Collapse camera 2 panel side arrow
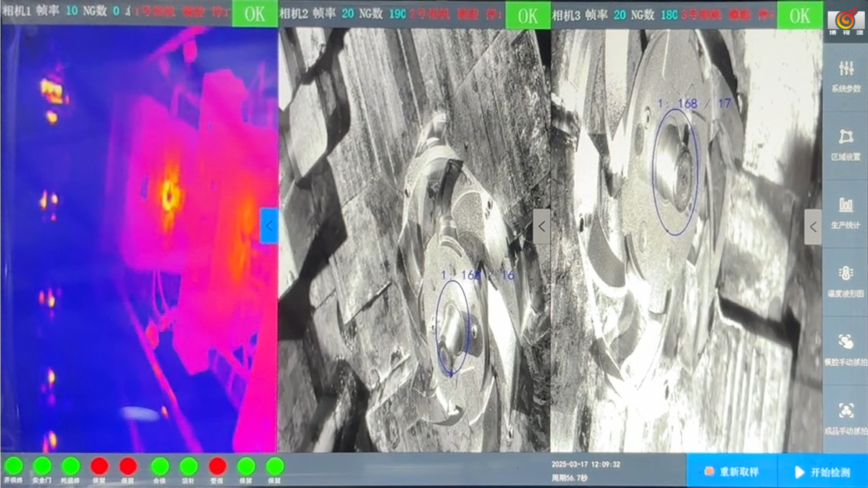The image size is (868, 488). [542, 227]
